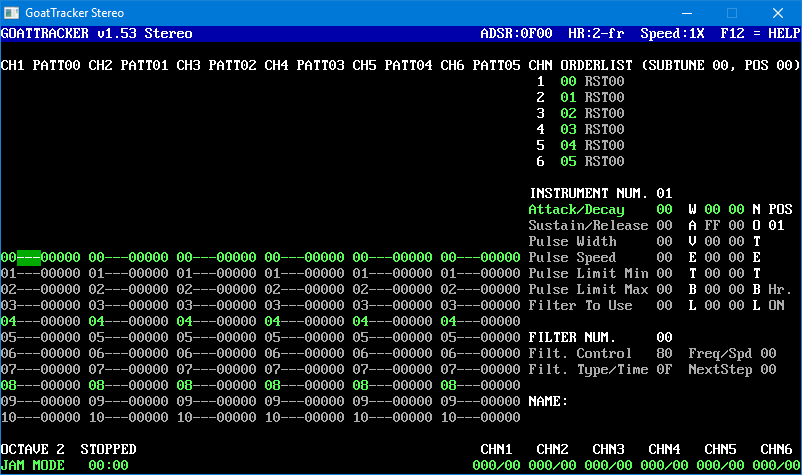
Task: Edit the Freq/Spd 00 value
Action: (x=768, y=353)
